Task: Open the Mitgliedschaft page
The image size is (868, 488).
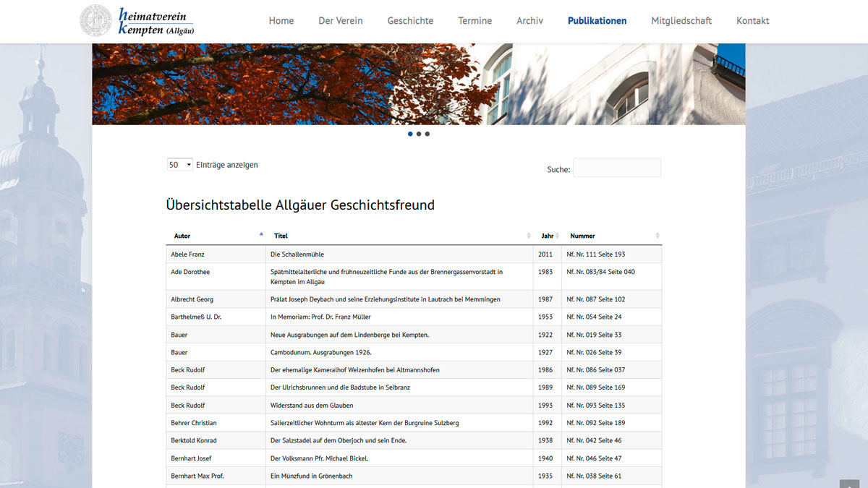Action: [681, 21]
